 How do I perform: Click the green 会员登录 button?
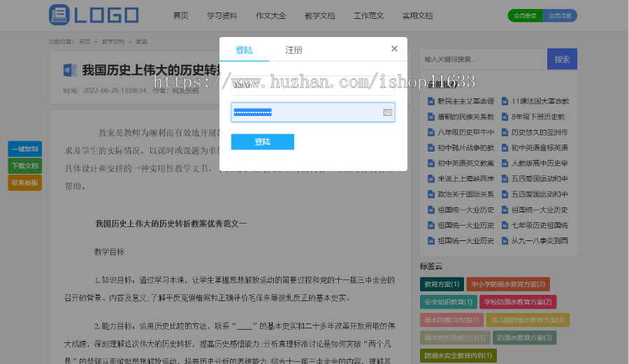[525, 15]
